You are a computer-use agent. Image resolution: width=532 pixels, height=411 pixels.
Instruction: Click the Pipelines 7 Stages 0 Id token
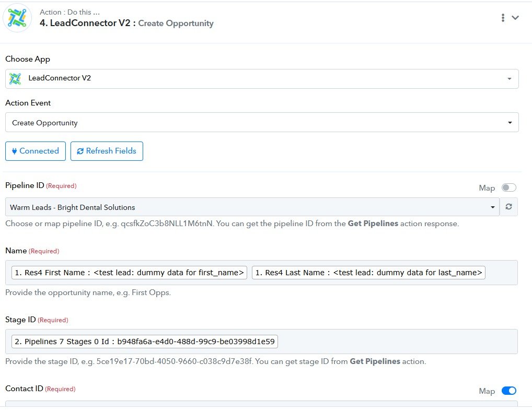pos(145,342)
